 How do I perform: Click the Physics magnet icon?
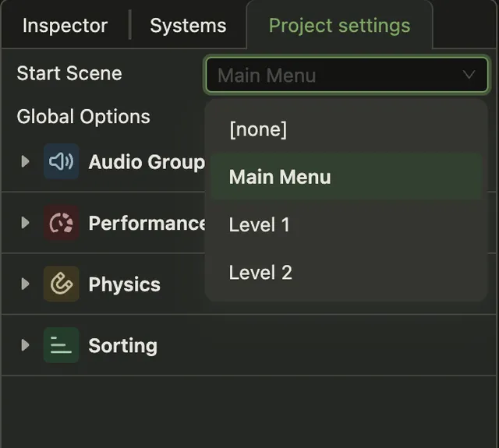(x=62, y=284)
